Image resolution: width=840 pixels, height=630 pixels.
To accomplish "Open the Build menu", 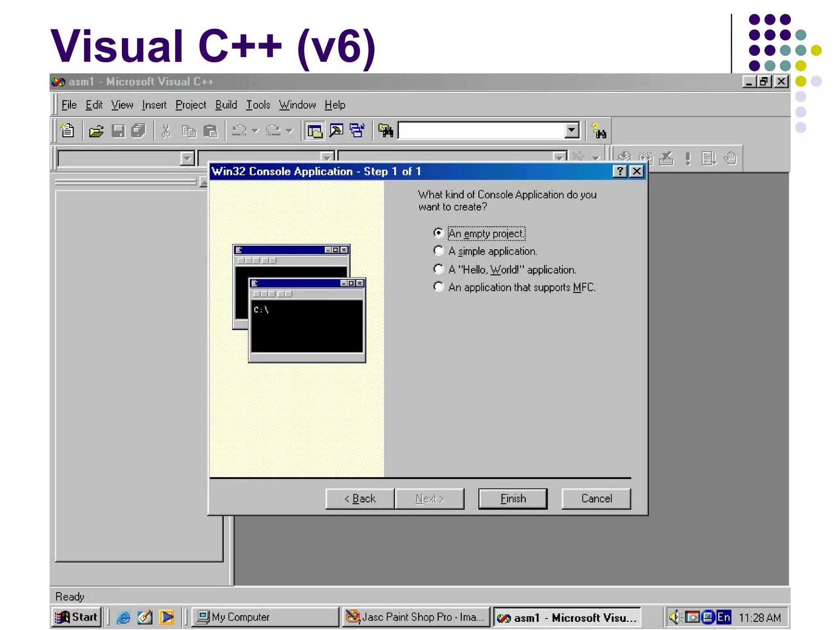I will (226, 105).
